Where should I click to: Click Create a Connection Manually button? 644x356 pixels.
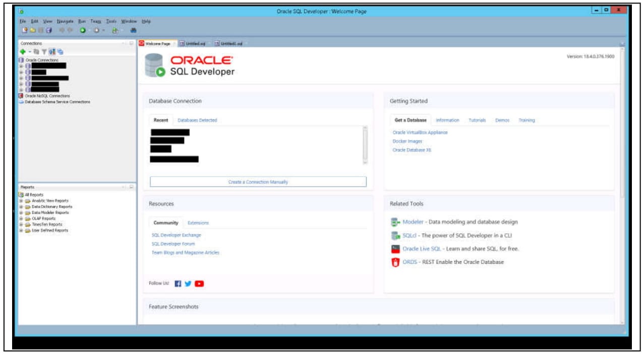coord(258,182)
